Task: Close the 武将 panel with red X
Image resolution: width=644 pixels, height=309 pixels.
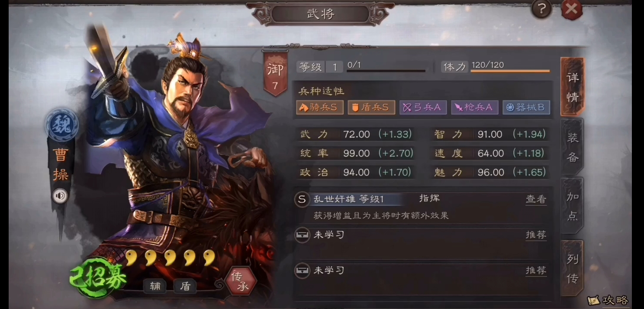Action: tap(572, 9)
